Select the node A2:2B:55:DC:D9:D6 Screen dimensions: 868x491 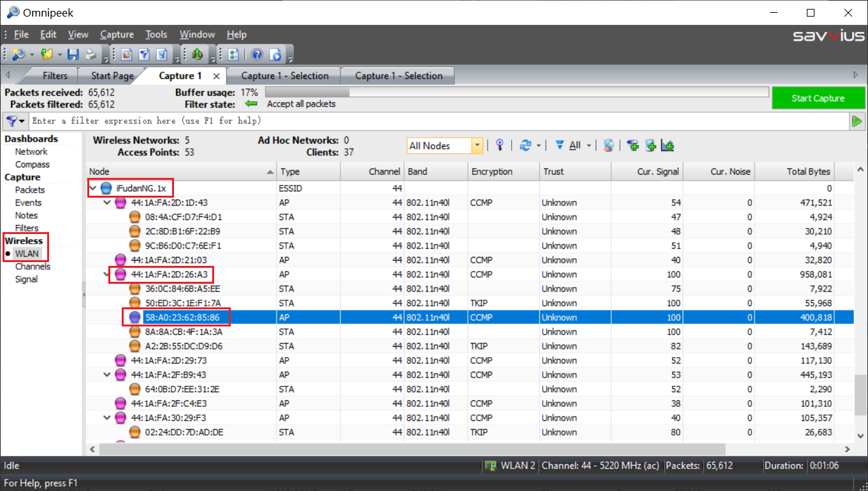(x=184, y=346)
